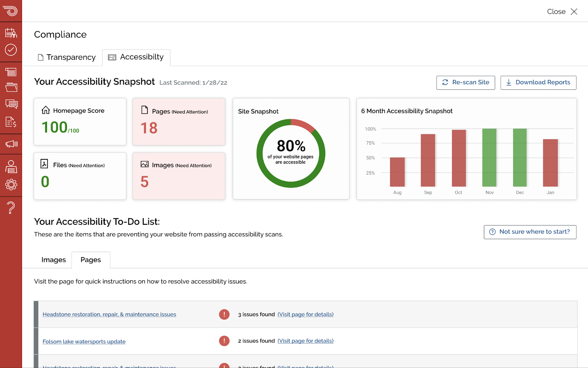Click the spiral logo at top left
The width and height of the screenshot is (588, 368).
click(x=11, y=11)
